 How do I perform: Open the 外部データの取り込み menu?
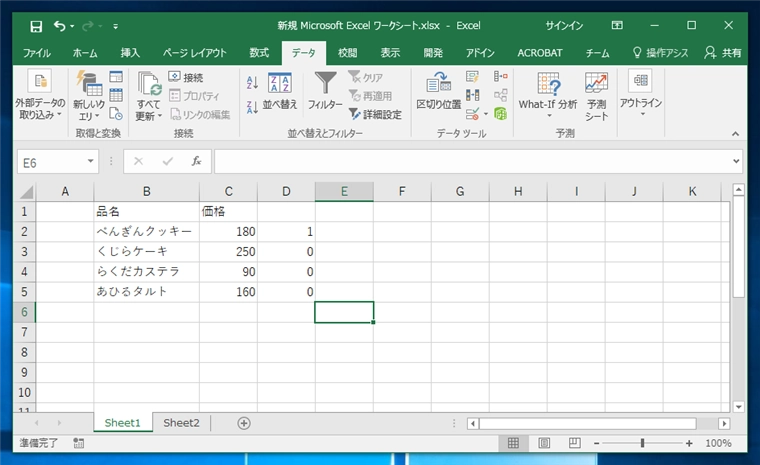(x=40, y=96)
